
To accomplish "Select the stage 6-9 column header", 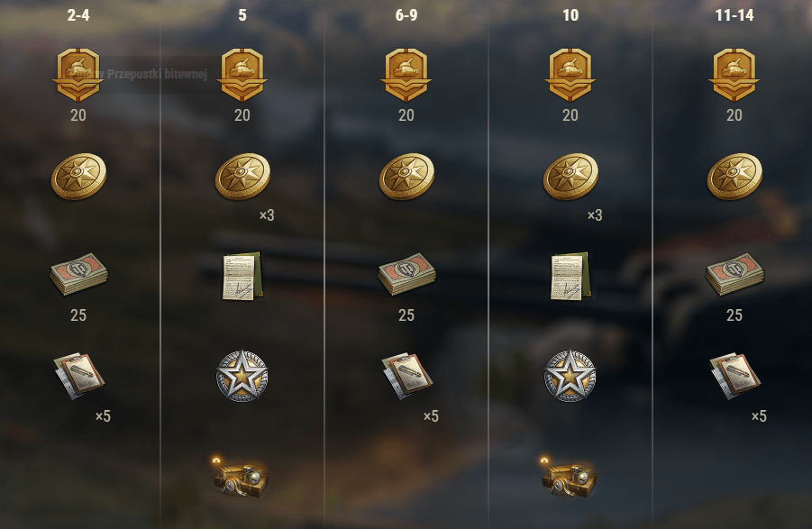I will pyautogui.click(x=406, y=15).
